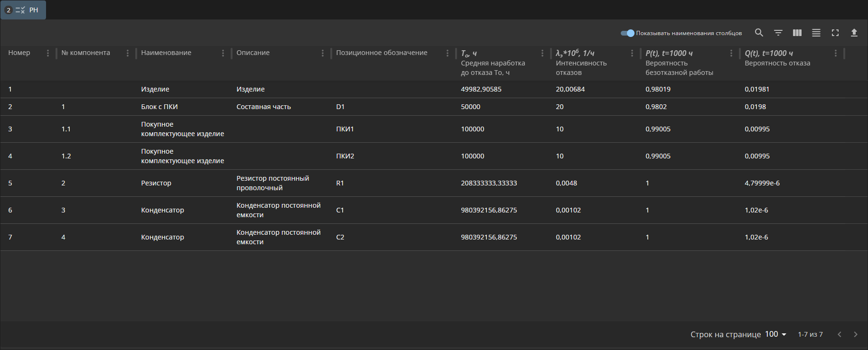Image resolution: width=868 pixels, height=350 pixels.
Task: Open column menu for Описание
Action: (323, 53)
